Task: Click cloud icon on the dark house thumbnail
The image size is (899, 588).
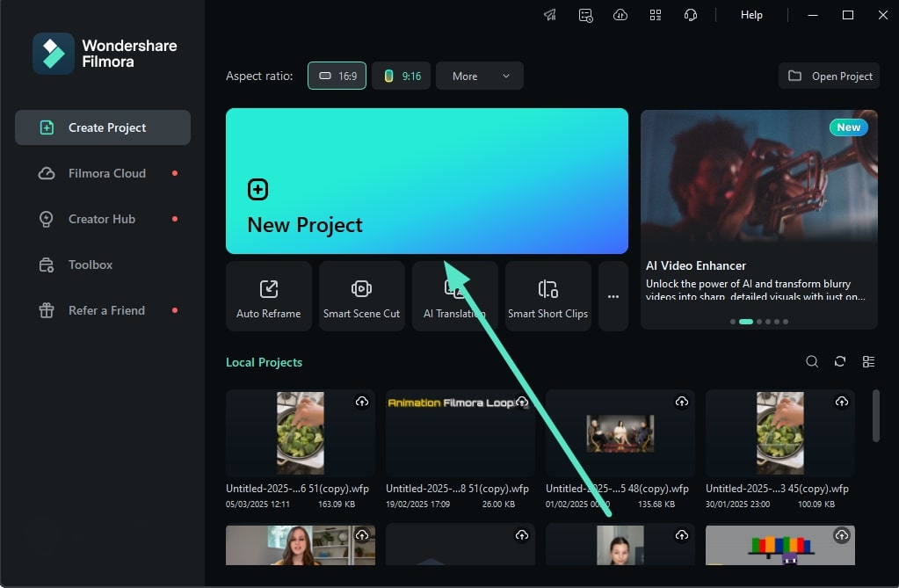Action: tap(522, 535)
